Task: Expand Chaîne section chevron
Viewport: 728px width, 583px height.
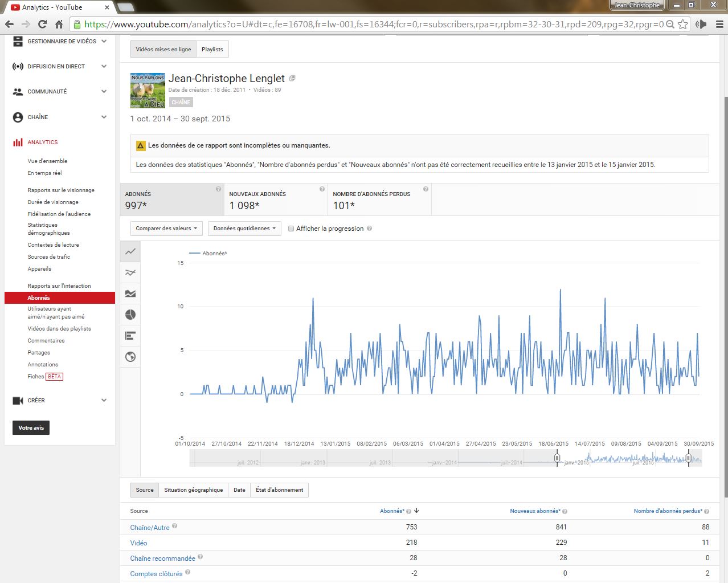Action: [104, 117]
